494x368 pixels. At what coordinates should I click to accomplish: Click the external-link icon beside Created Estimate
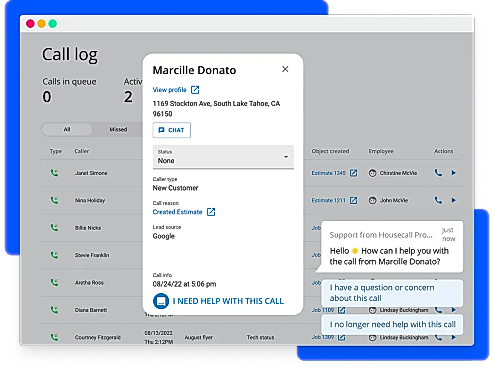click(211, 212)
